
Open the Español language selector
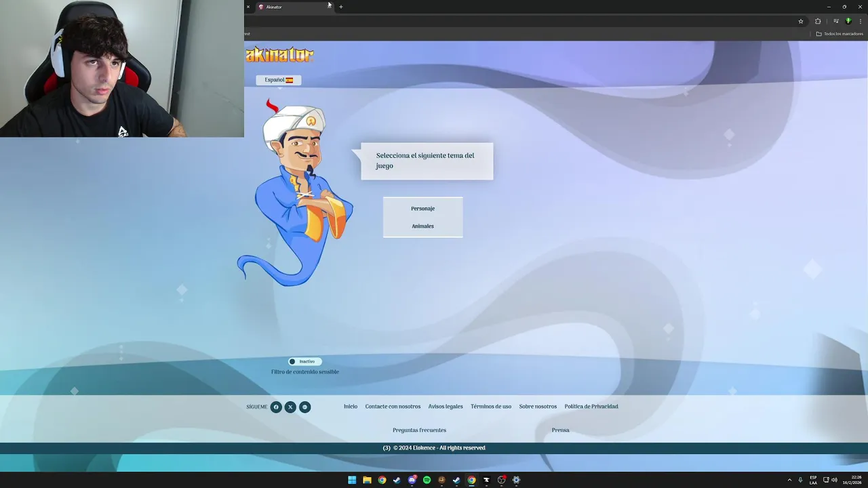pos(279,80)
